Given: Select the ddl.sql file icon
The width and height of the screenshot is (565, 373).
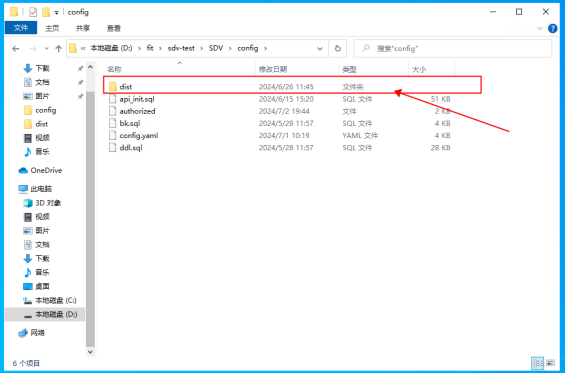Looking at the screenshot, I should click(x=113, y=147).
